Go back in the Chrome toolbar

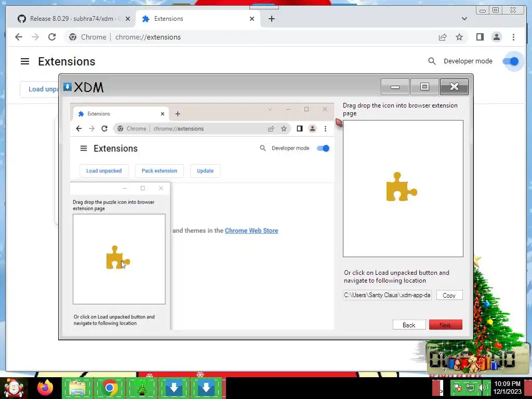pyautogui.click(x=19, y=37)
